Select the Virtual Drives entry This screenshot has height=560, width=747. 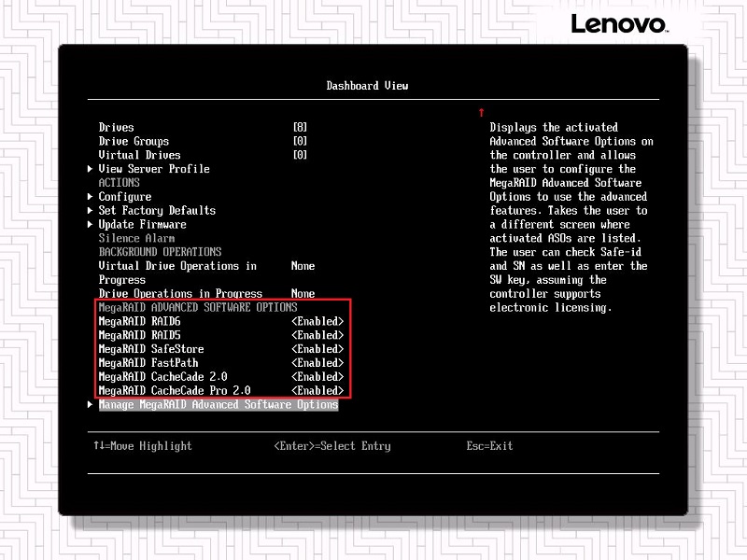click(139, 155)
